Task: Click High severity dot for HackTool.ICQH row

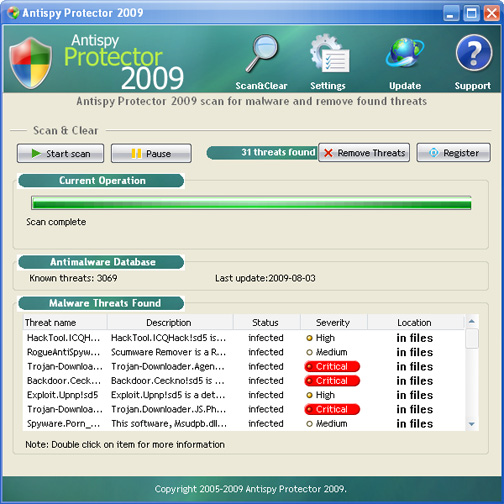Action: point(309,338)
